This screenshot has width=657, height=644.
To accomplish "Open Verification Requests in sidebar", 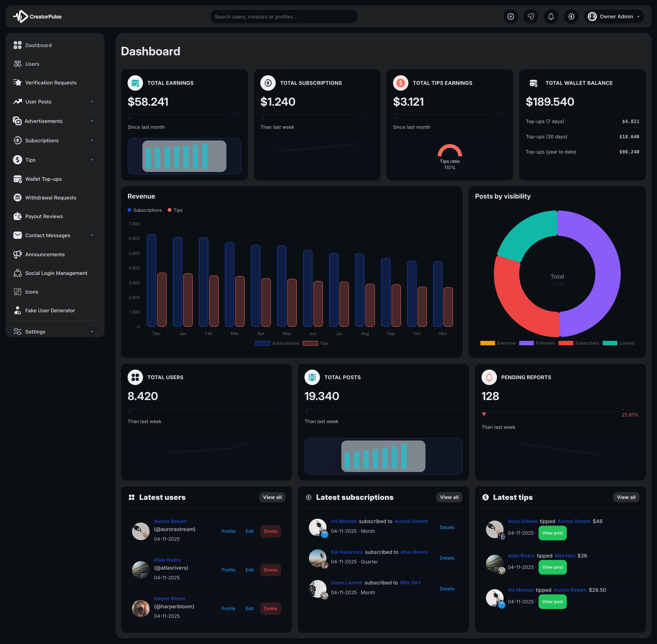I will pyautogui.click(x=51, y=83).
